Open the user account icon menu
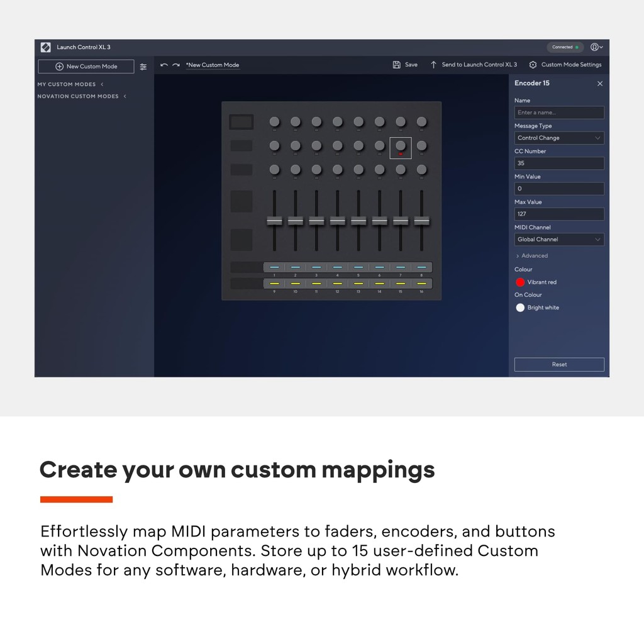644x644 pixels. click(596, 47)
